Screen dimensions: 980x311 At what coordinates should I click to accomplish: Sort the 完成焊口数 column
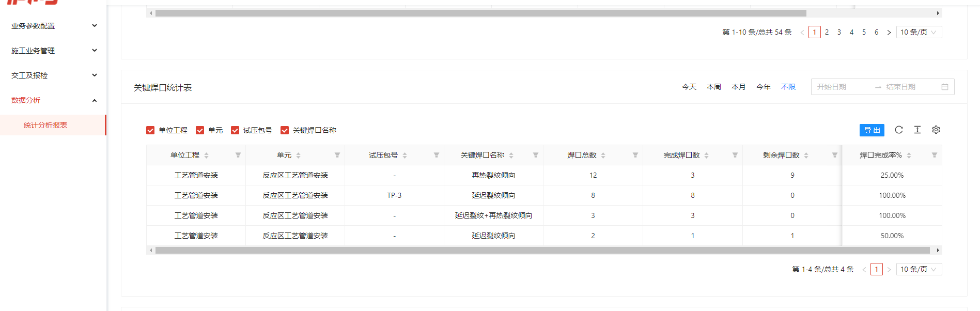point(707,155)
